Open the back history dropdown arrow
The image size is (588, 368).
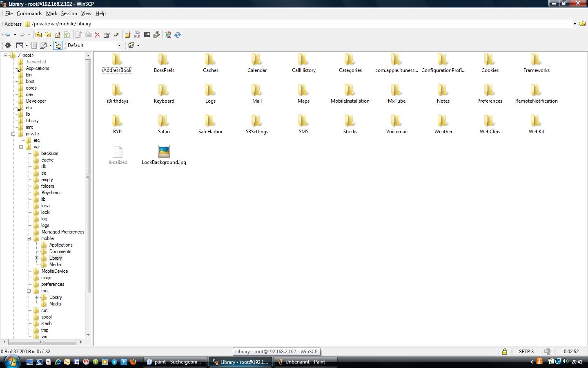coord(15,35)
